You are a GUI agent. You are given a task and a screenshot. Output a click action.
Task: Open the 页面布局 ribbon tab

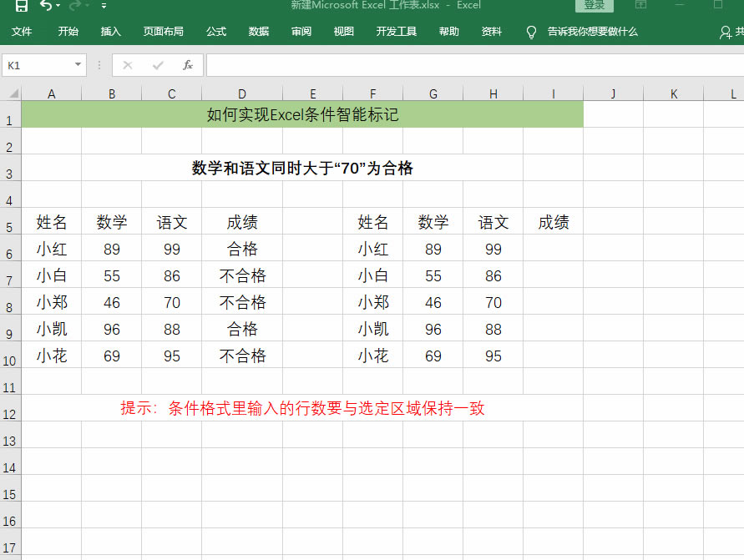(x=163, y=32)
